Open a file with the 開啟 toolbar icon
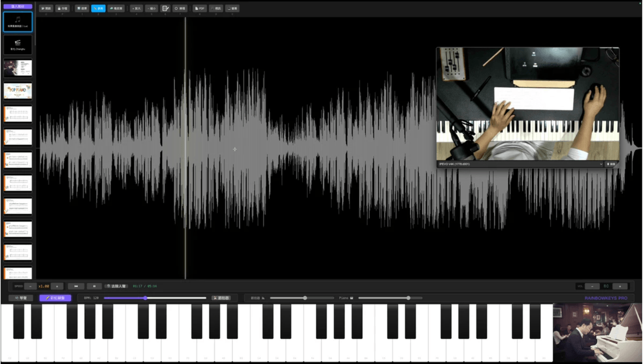The image size is (644, 364). (x=47, y=8)
